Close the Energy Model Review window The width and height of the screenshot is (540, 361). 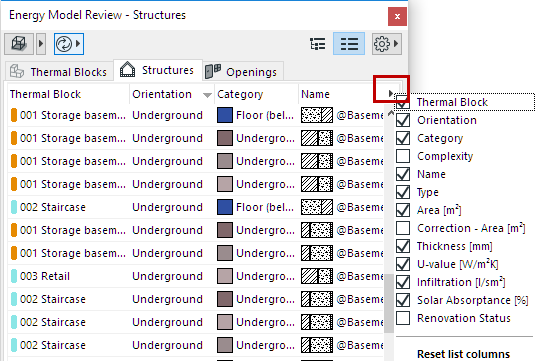coord(397,17)
